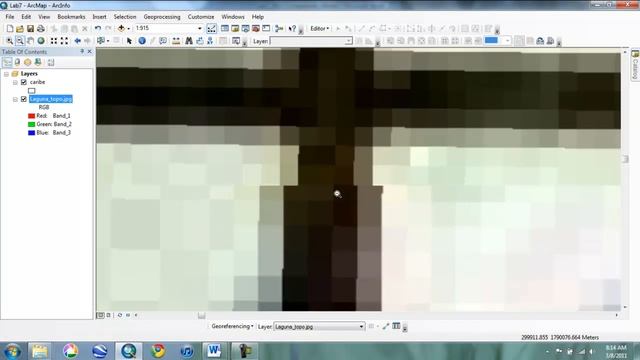Image resolution: width=640 pixels, height=360 pixels.
Task: Open the Insert menu
Action: [x=99, y=17]
